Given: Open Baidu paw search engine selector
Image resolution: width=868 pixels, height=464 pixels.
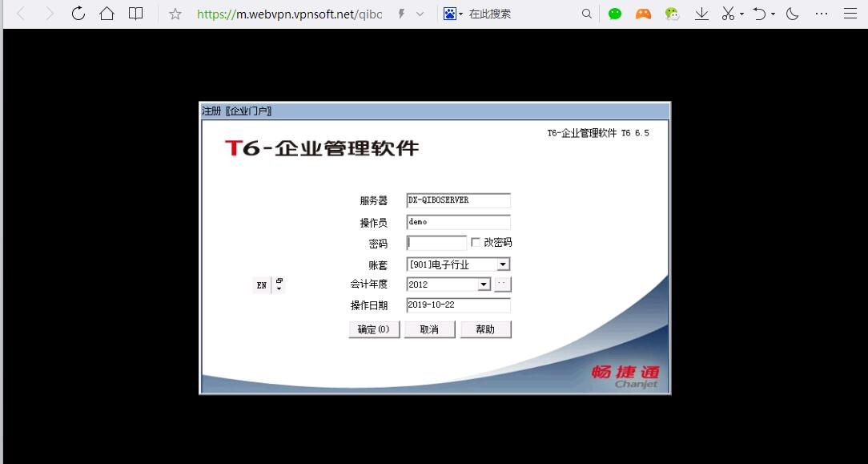Looking at the screenshot, I should [453, 14].
